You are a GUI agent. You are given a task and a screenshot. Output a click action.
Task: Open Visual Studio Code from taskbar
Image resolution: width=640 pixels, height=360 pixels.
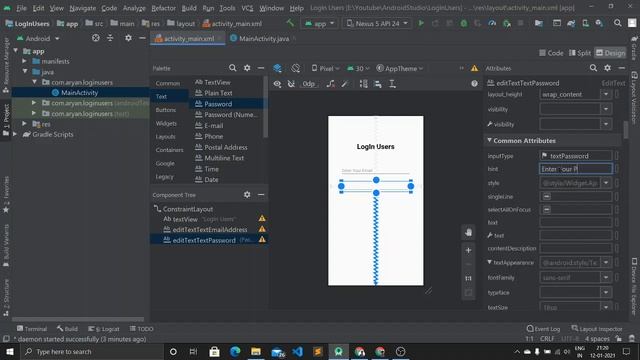click(297, 351)
